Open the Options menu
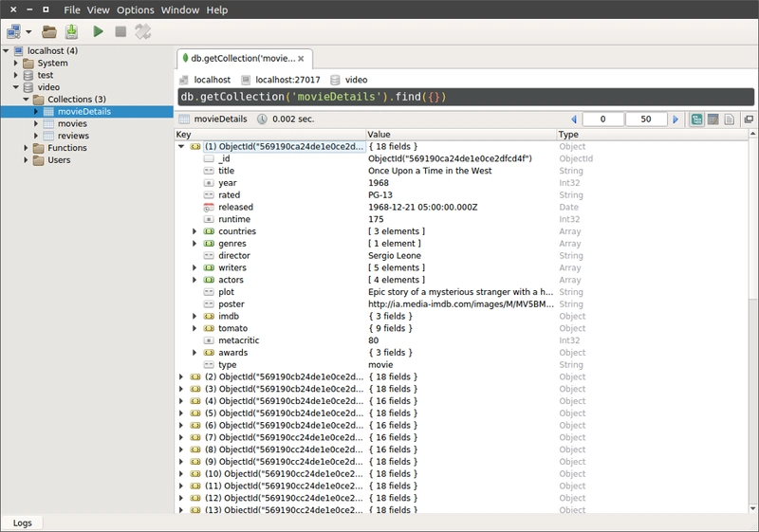 tap(135, 9)
